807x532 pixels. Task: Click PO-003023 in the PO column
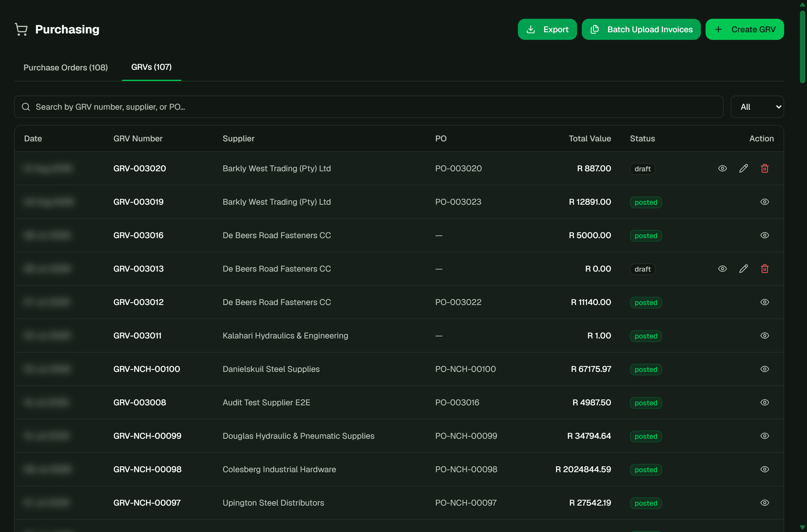[458, 202]
